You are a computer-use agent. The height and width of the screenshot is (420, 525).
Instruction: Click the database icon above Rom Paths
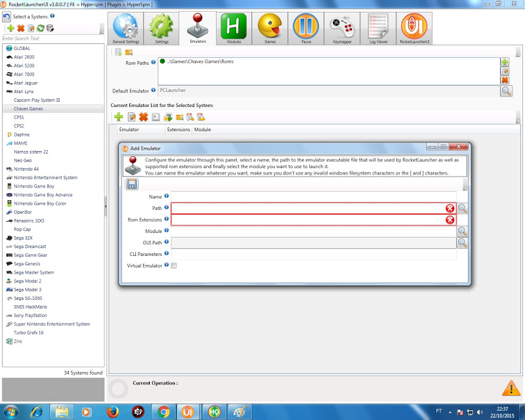[x=118, y=52]
